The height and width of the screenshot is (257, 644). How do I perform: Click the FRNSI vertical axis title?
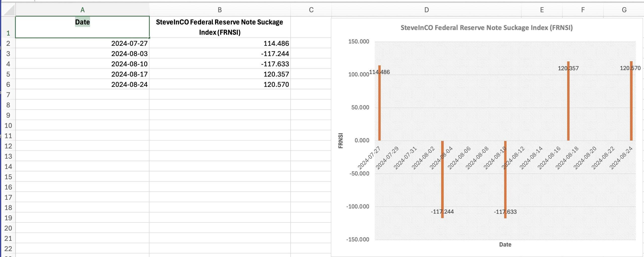coord(341,141)
